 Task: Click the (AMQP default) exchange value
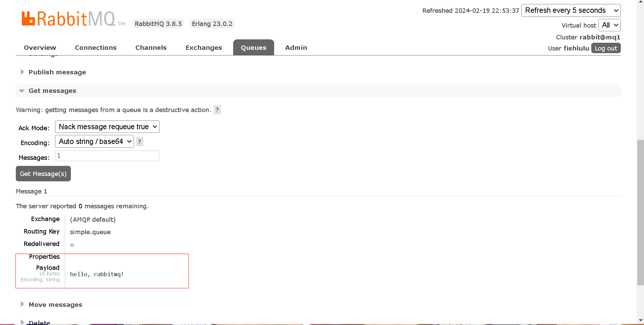pos(93,220)
